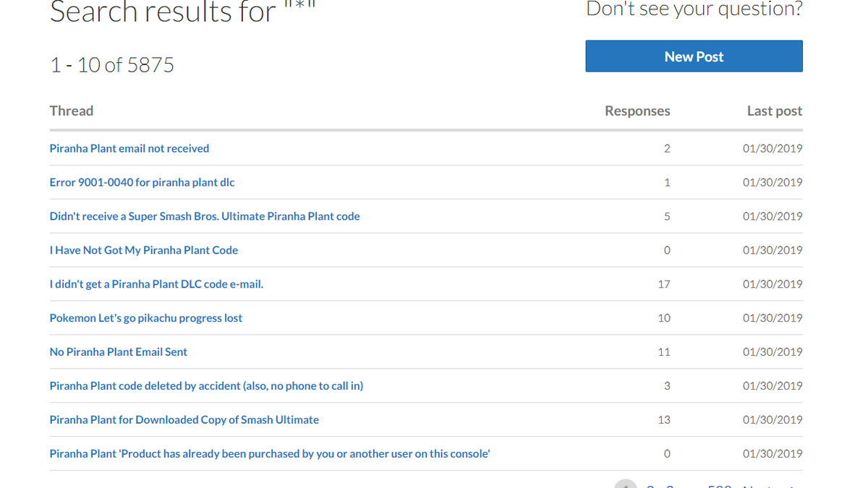Open 'Piranha Plant for Downloaded Copy of Smash Ultimate'
Image resolution: width=868 pixels, height=488 pixels.
click(x=184, y=420)
